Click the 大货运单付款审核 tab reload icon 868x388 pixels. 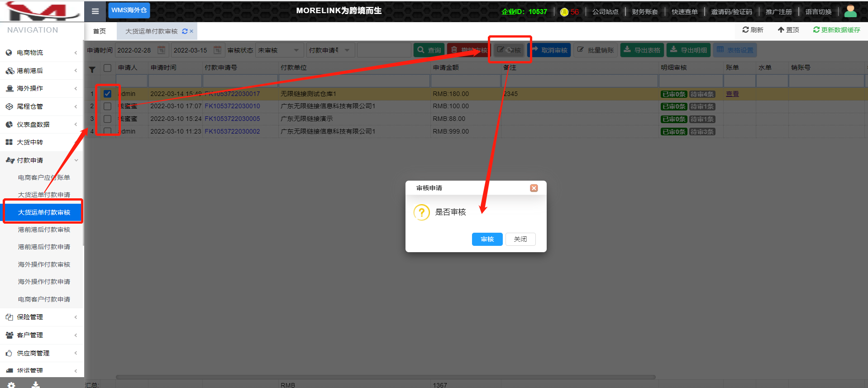pos(185,31)
